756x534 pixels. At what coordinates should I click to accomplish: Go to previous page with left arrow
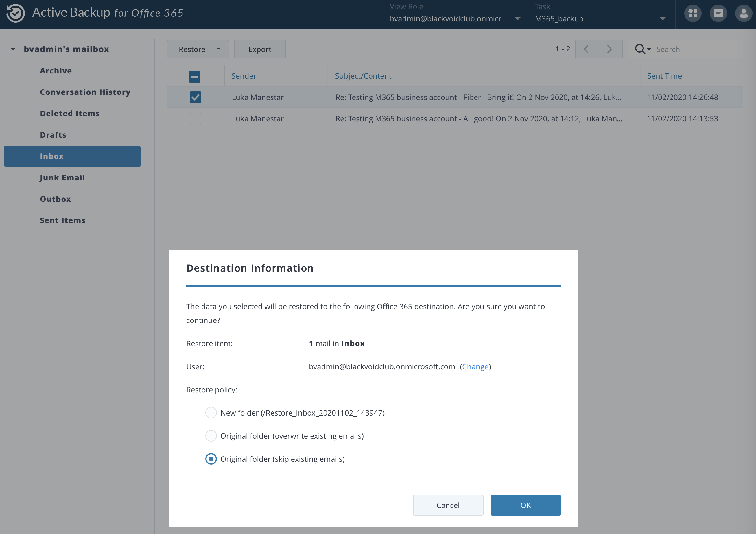[x=587, y=49]
